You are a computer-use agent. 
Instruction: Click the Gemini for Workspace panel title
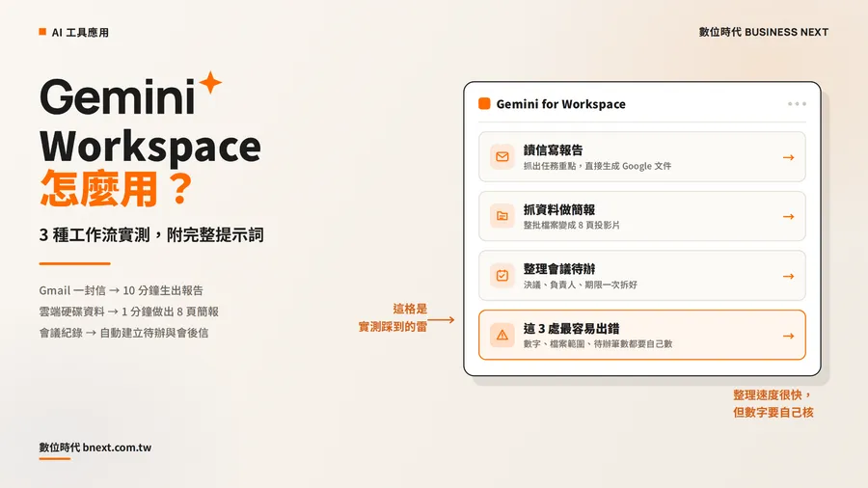coord(560,104)
